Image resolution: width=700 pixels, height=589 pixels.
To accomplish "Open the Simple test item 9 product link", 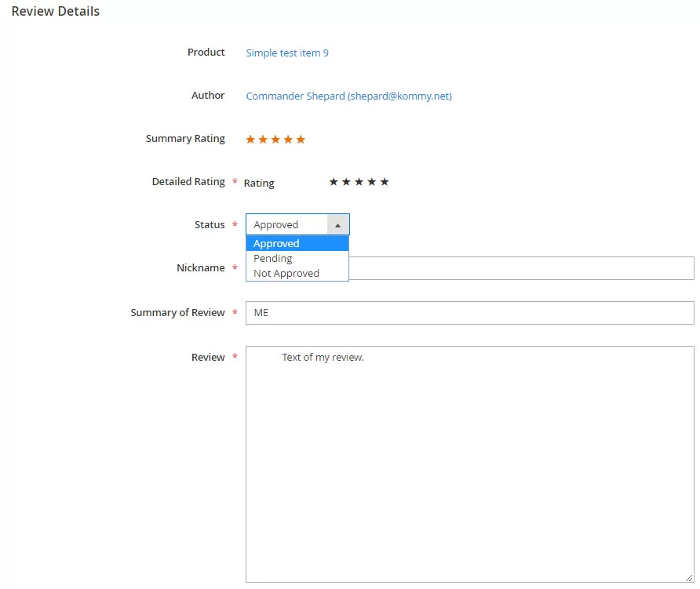I will (287, 53).
